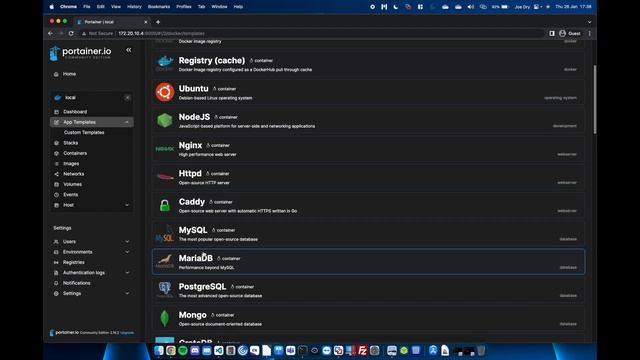
Task: Open the Profiles menu
Action: pos(184,7)
